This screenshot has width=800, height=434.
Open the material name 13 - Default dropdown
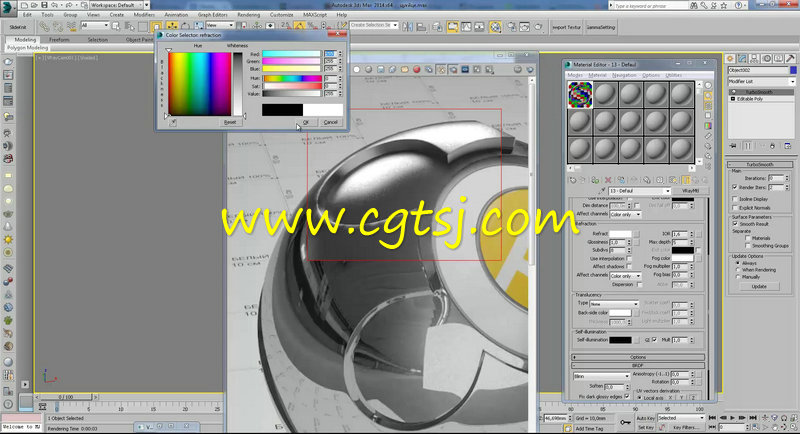click(639, 191)
